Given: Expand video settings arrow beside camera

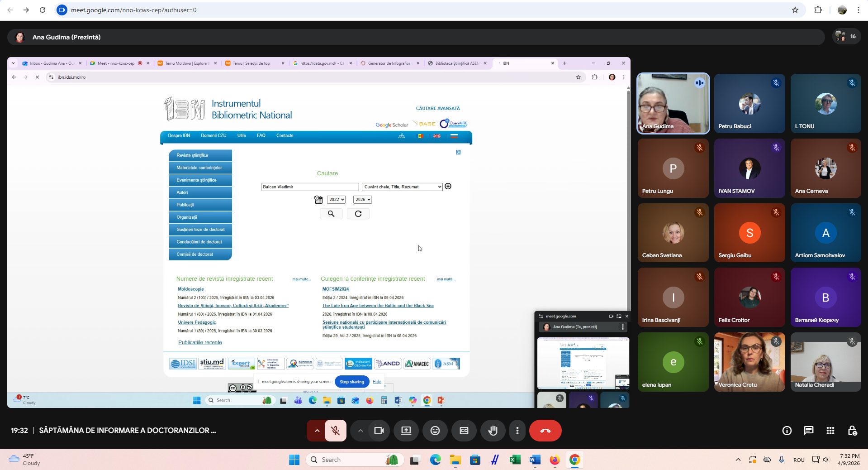Looking at the screenshot, I should tap(360, 431).
